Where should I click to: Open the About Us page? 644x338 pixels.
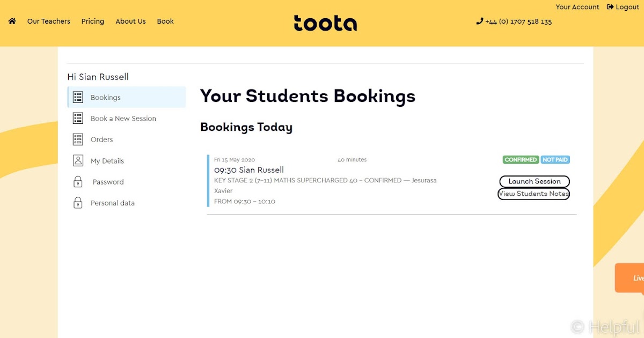(130, 21)
